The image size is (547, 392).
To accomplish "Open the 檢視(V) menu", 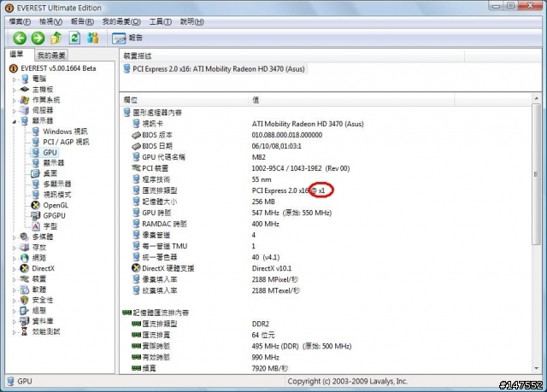I will pyautogui.click(x=50, y=21).
